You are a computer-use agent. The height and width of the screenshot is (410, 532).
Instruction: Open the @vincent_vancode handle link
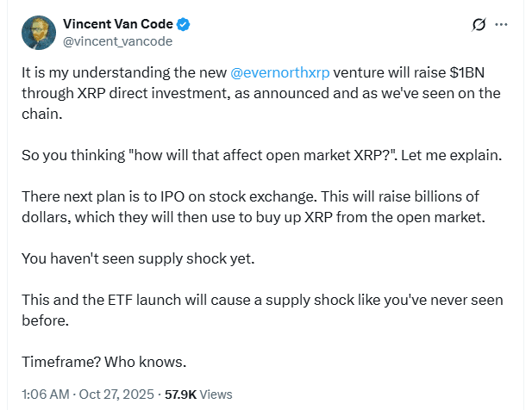[118, 41]
